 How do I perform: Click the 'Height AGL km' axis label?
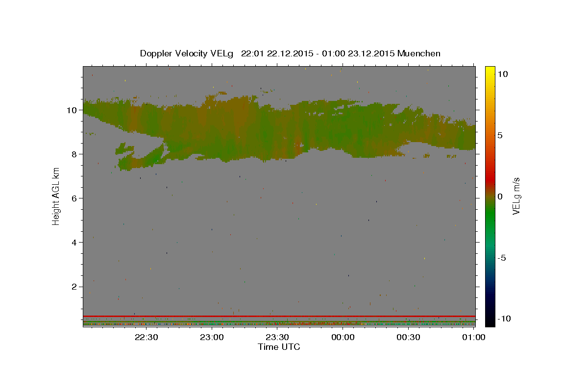pos(56,196)
